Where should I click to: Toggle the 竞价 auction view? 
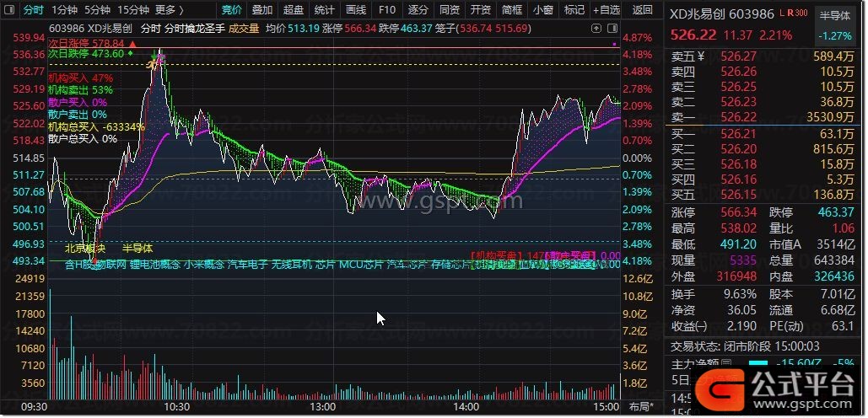pos(231,9)
